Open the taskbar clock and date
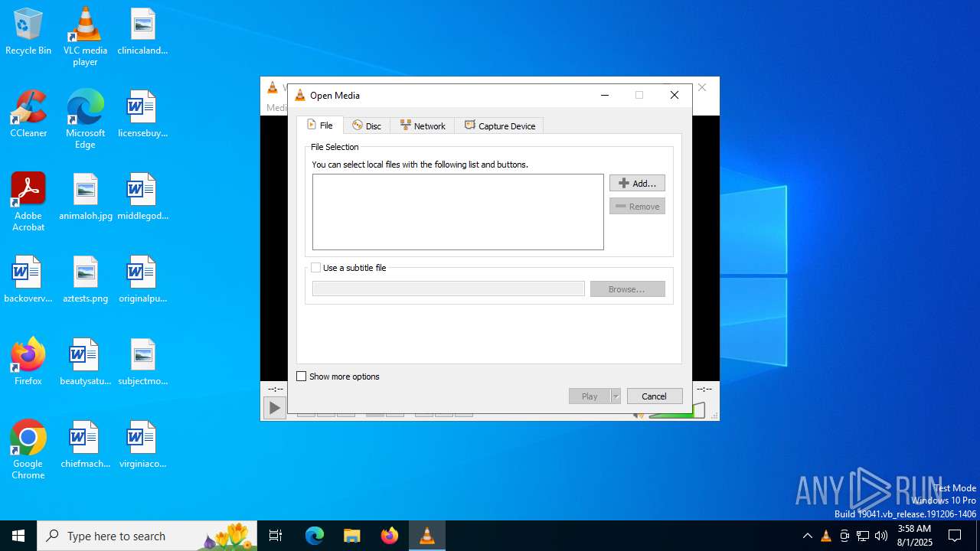 coord(913,536)
